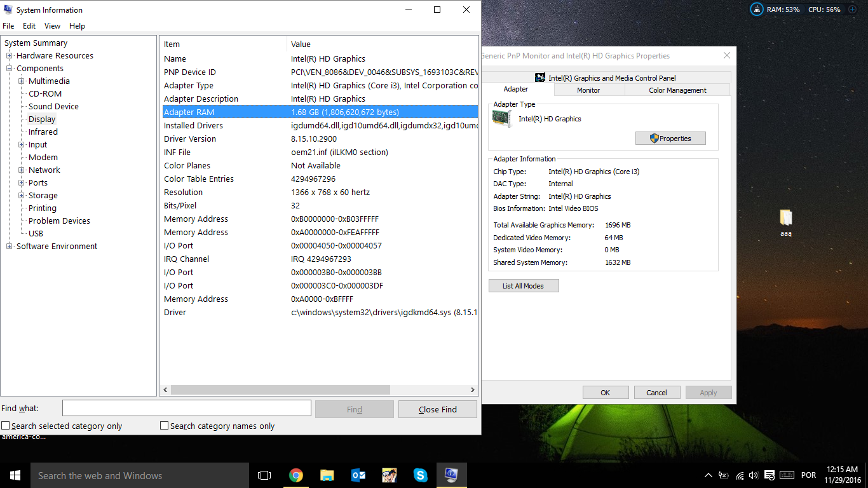Click the battery power tray icon
868x488 pixels.
(724, 475)
